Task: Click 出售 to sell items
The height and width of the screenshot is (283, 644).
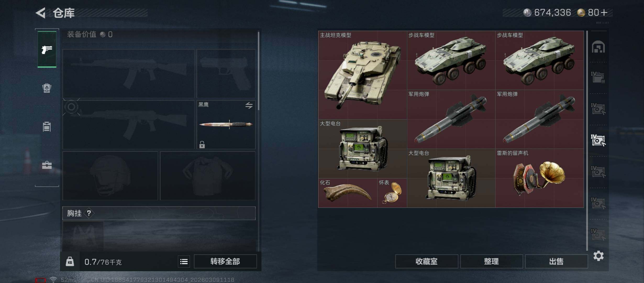Action: [556, 261]
